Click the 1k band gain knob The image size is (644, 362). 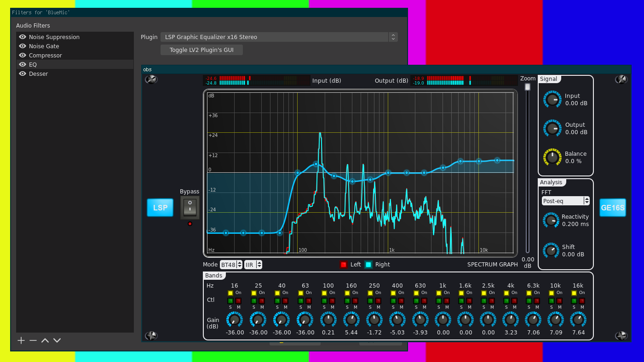pos(443,320)
